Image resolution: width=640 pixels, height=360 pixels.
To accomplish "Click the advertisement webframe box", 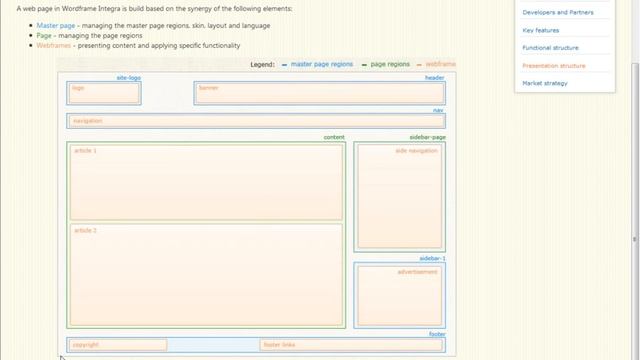I will tap(400, 296).
